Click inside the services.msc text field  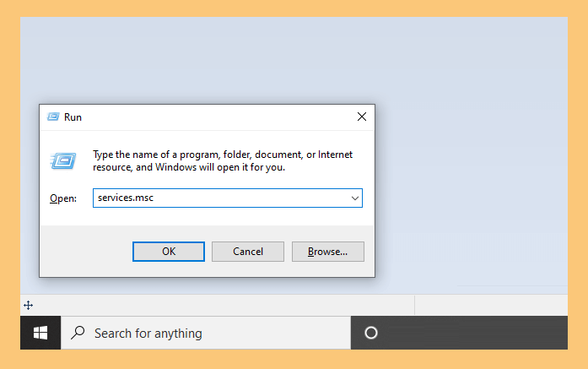tap(220, 198)
